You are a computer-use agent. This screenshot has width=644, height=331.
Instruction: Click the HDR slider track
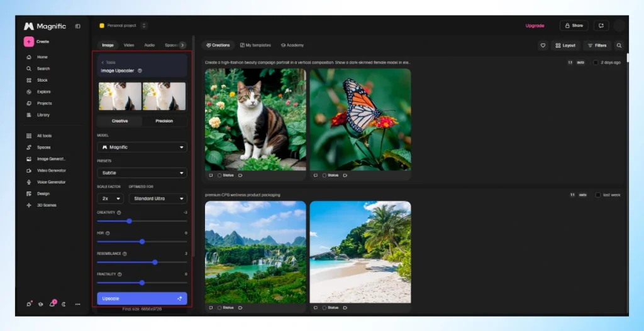pyautogui.click(x=142, y=242)
